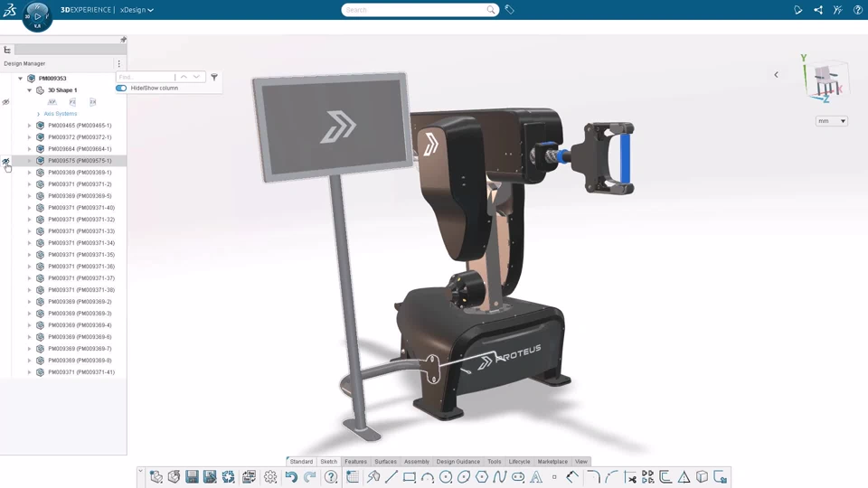This screenshot has width=868, height=488.
Task: Expand PM009465 (PM009465-1) node
Action: click(x=29, y=126)
